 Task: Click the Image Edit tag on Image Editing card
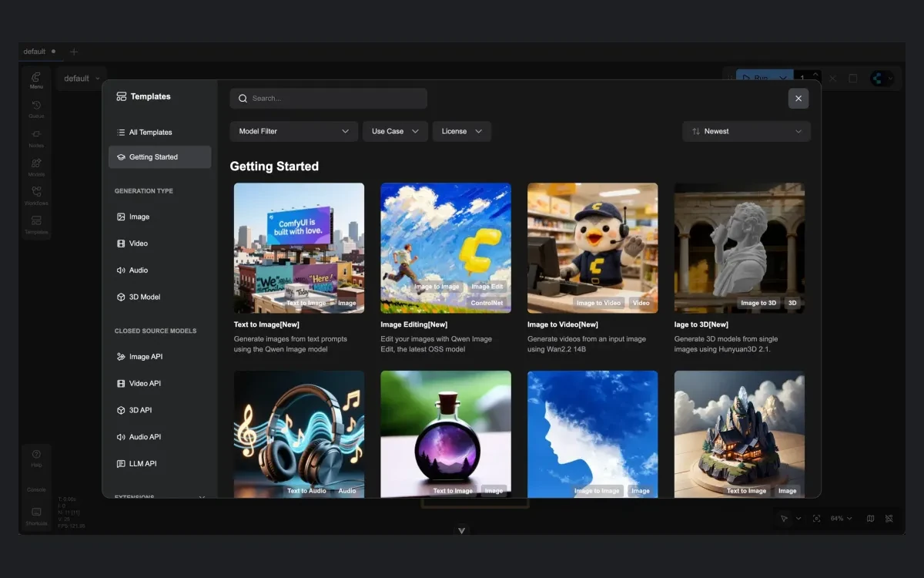click(487, 287)
